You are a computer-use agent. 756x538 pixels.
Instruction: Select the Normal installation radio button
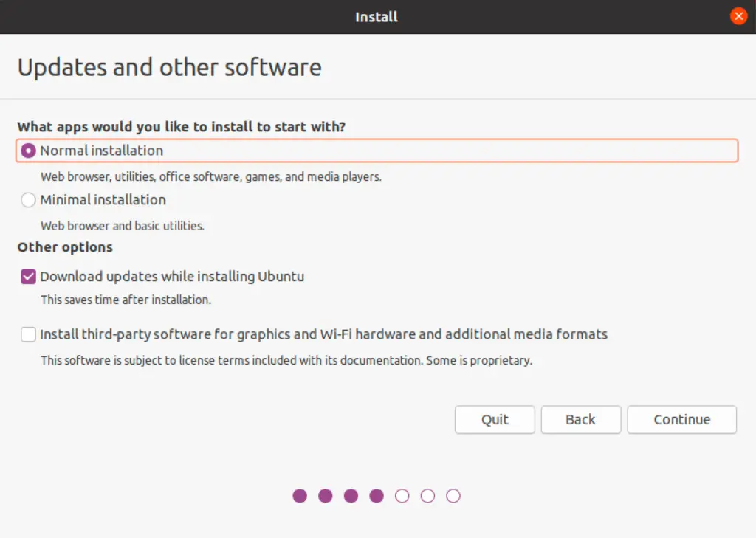coord(28,151)
